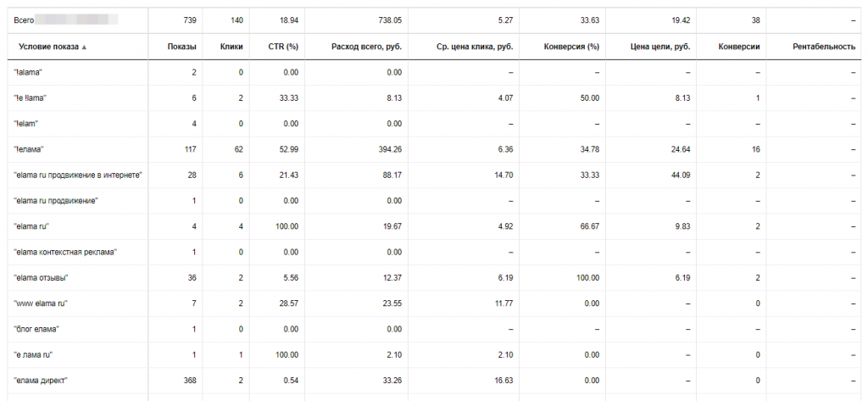Sort by Конверсия (%) column header
The width and height of the screenshot is (868, 401).
pyautogui.click(x=572, y=47)
